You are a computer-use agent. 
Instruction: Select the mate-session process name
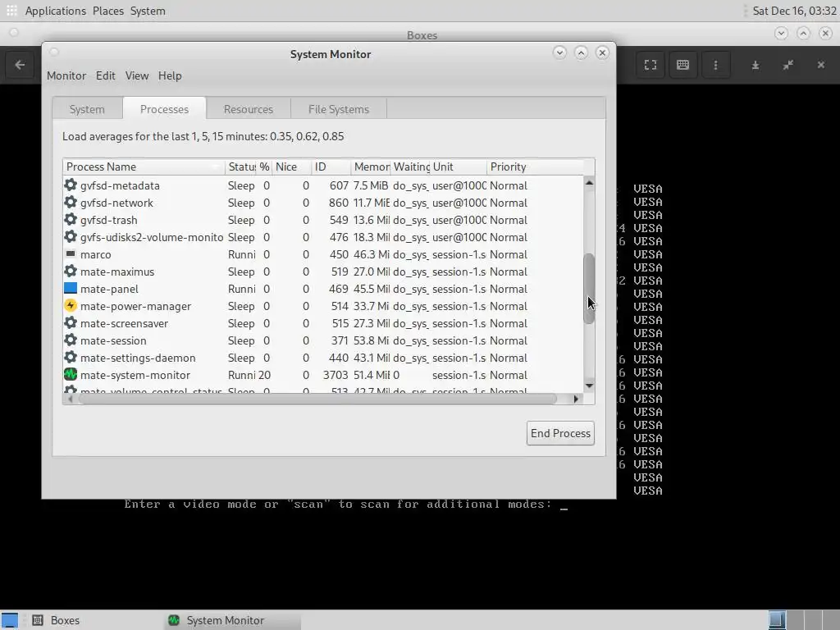[x=113, y=340]
